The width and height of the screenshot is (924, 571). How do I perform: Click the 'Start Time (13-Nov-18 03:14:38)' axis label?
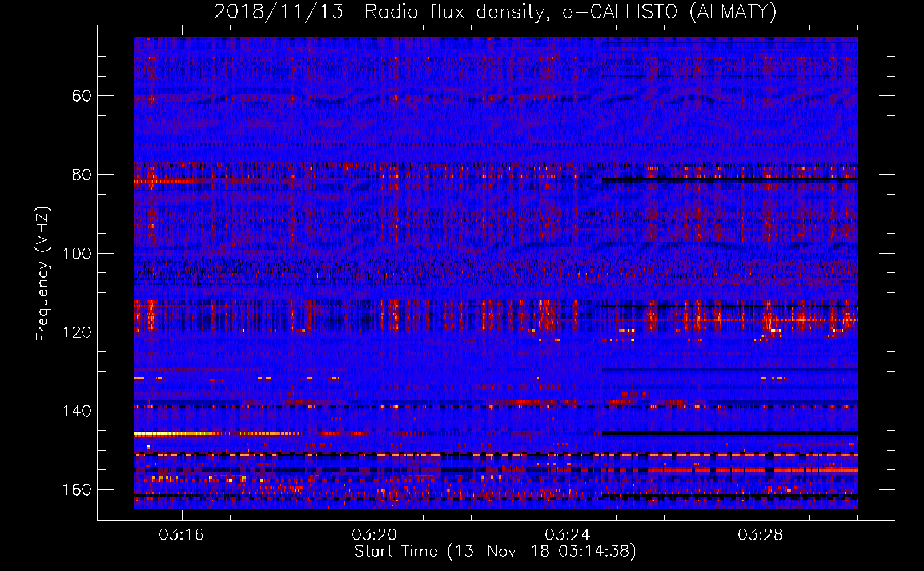click(495, 552)
